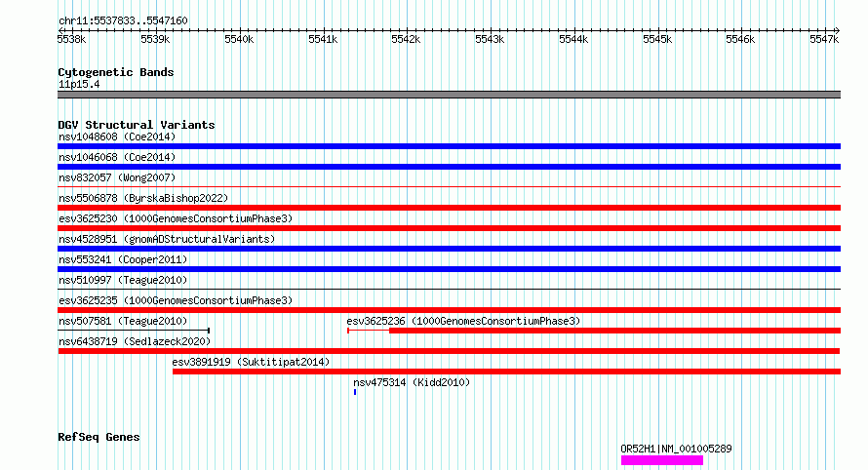
Task: Select the blue bar under nsv4528951
Action: [x=449, y=249]
